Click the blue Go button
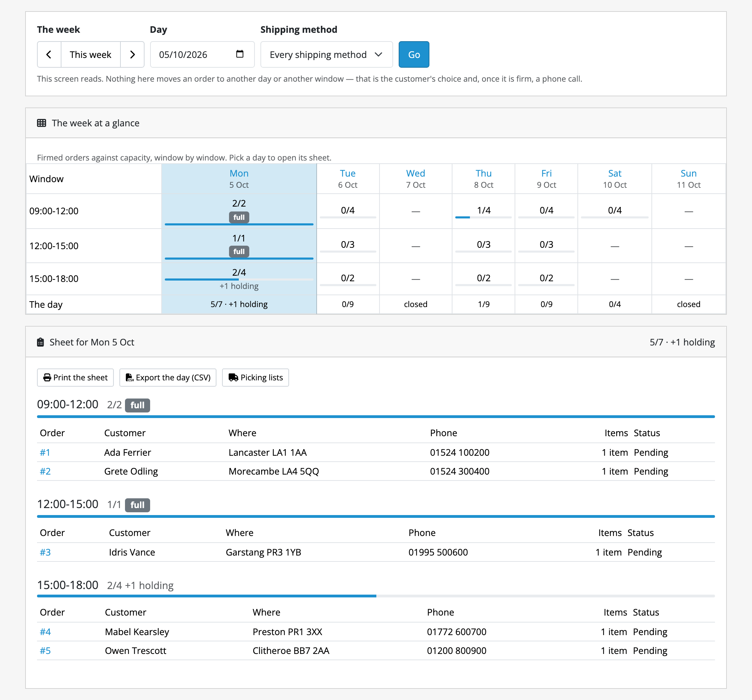Screen dimensions: 752x700 pos(414,54)
